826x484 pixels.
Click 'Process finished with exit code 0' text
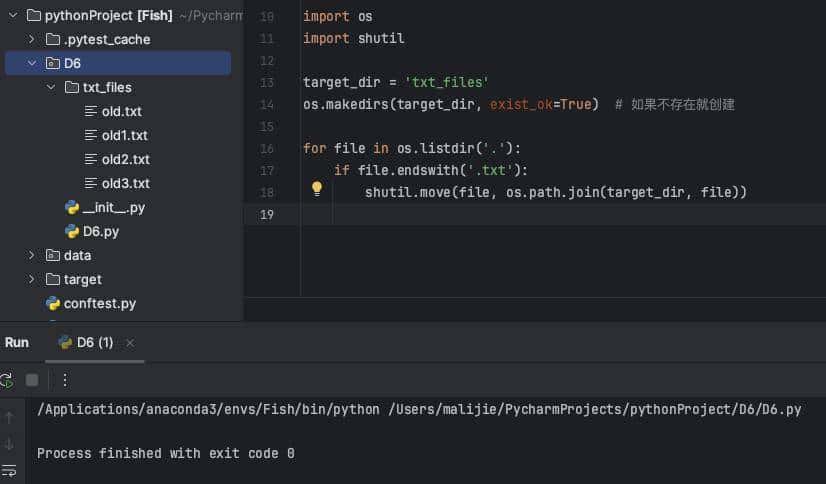166,453
